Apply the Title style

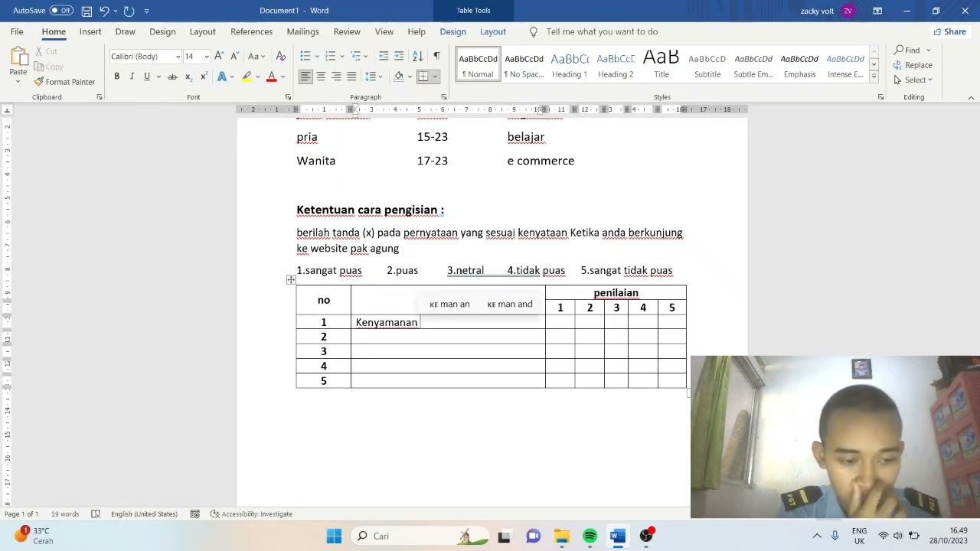[661, 64]
